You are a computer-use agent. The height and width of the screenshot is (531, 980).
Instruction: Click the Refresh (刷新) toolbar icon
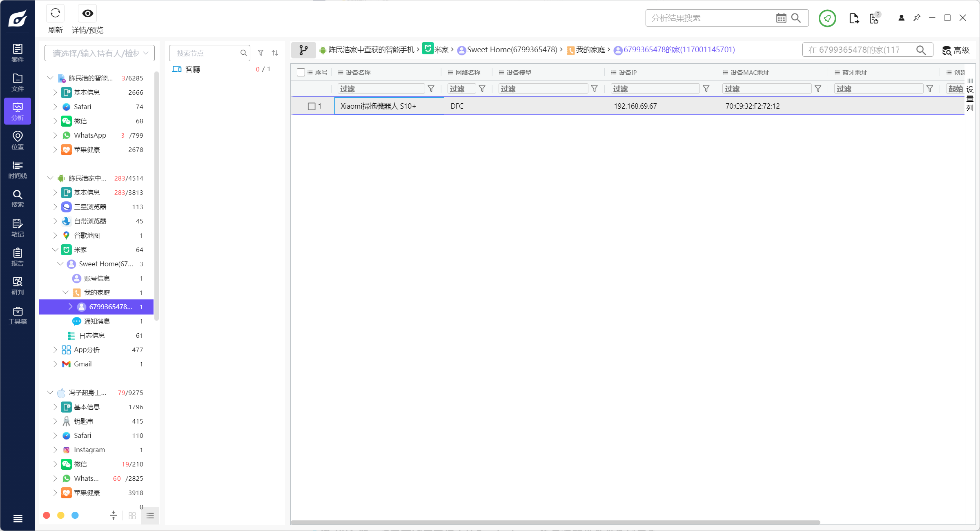[x=55, y=14]
